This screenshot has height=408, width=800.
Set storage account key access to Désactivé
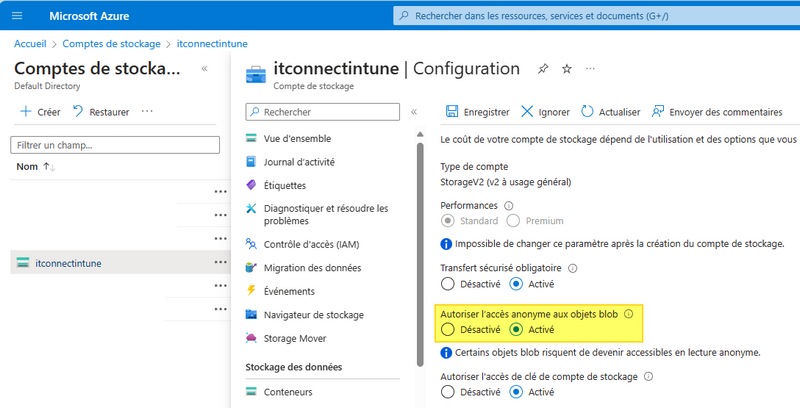click(x=448, y=392)
